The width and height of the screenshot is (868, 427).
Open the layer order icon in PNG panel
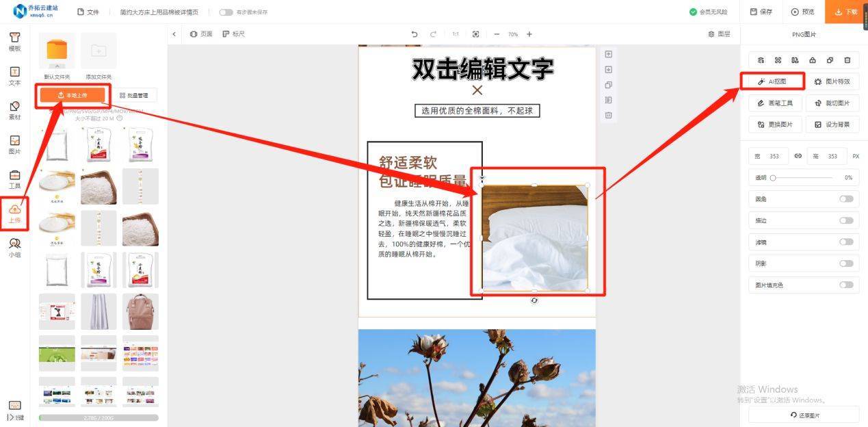click(x=761, y=60)
